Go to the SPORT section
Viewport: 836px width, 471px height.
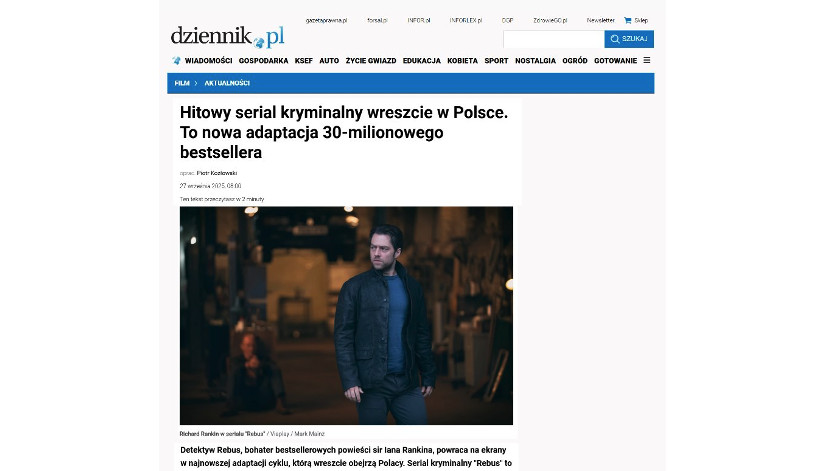click(x=496, y=61)
